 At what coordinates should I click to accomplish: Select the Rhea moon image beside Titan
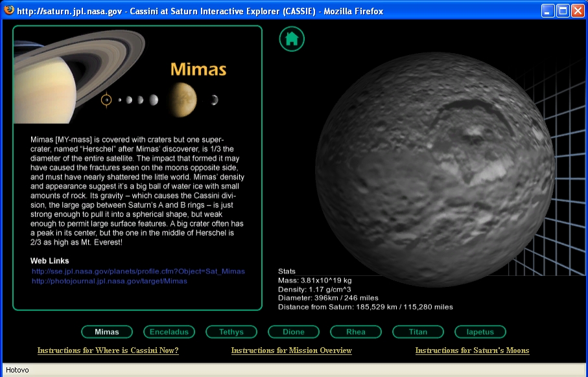[x=154, y=100]
